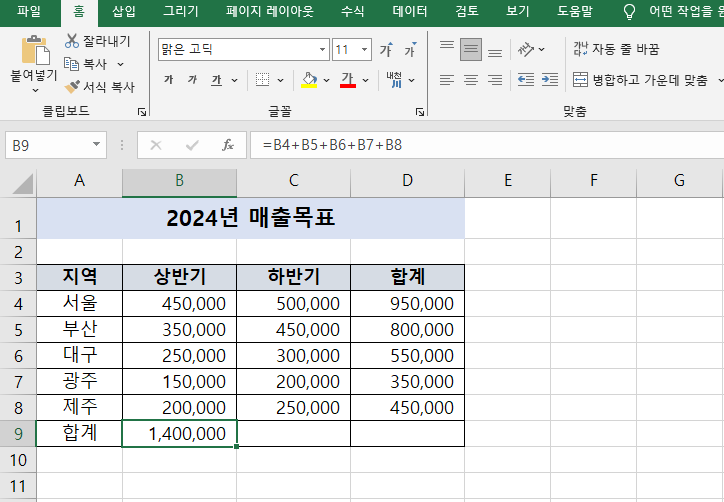Image resolution: width=724 pixels, height=502 pixels.
Task: Increase font size with large 가 icon
Action: [386, 49]
